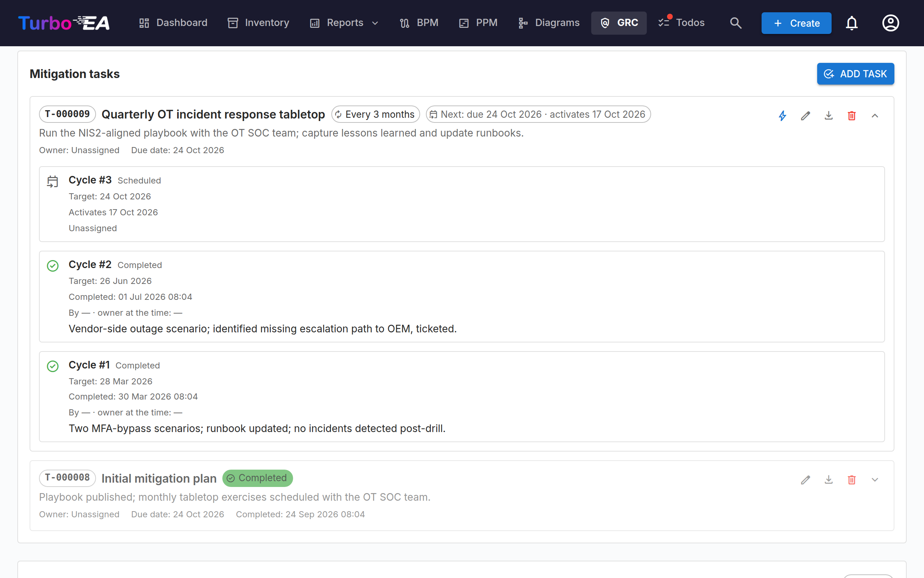Click the Create button

[796, 23]
